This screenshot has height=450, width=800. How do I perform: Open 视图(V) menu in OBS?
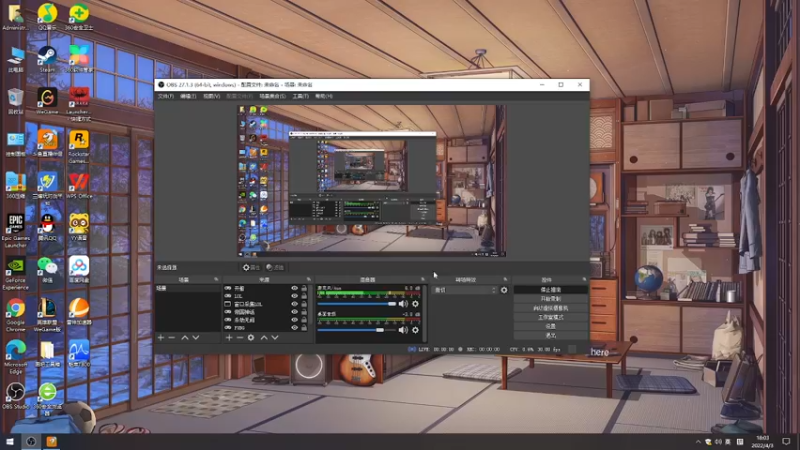tap(212, 96)
